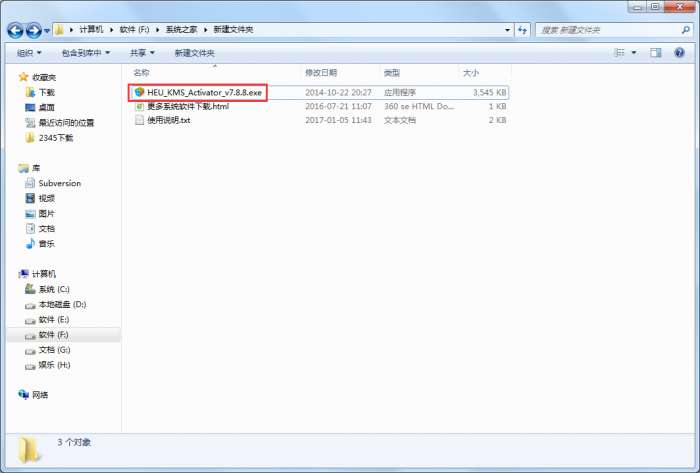Open 下载 under favorites
This screenshot has width=700, height=473.
(46, 92)
